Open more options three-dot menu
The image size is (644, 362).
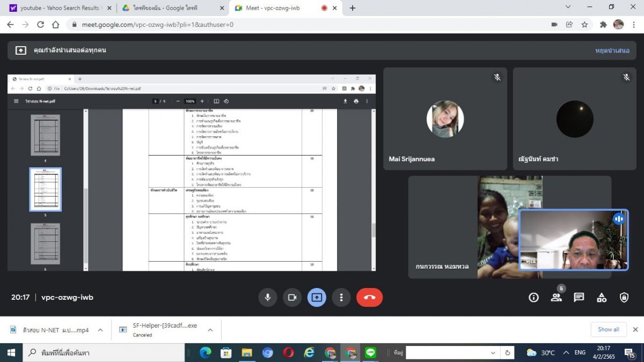[341, 297]
